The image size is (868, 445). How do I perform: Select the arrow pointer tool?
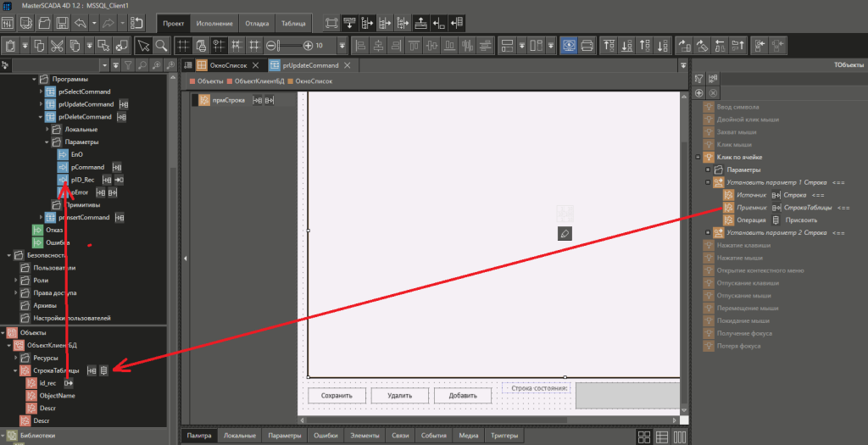143,45
